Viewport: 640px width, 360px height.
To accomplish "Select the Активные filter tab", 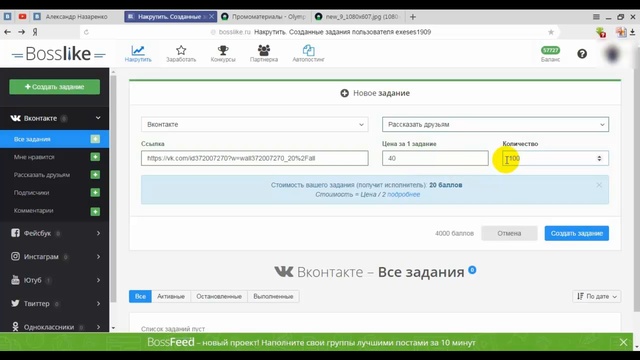I will [x=171, y=296].
